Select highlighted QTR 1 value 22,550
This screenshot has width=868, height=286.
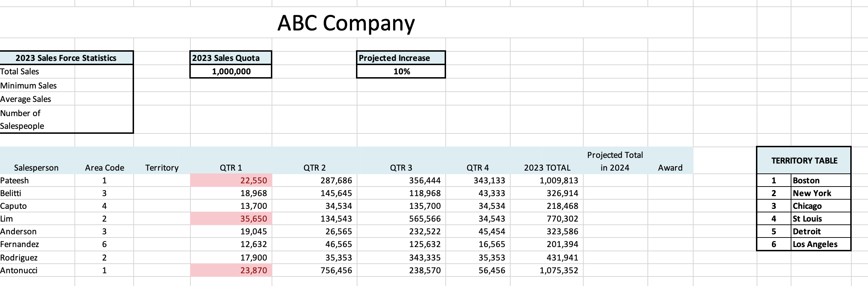point(231,181)
